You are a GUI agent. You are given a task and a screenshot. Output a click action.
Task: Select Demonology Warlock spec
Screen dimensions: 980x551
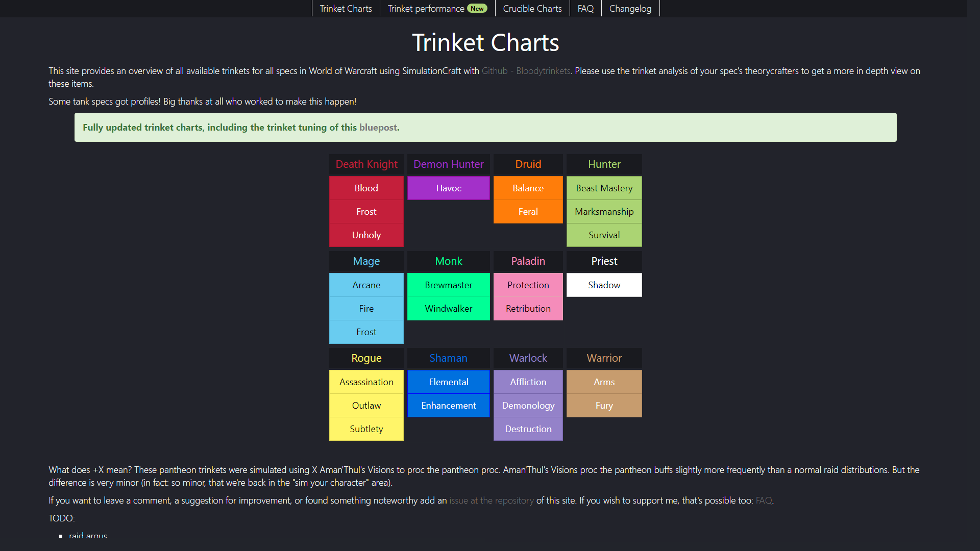(528, 406)
